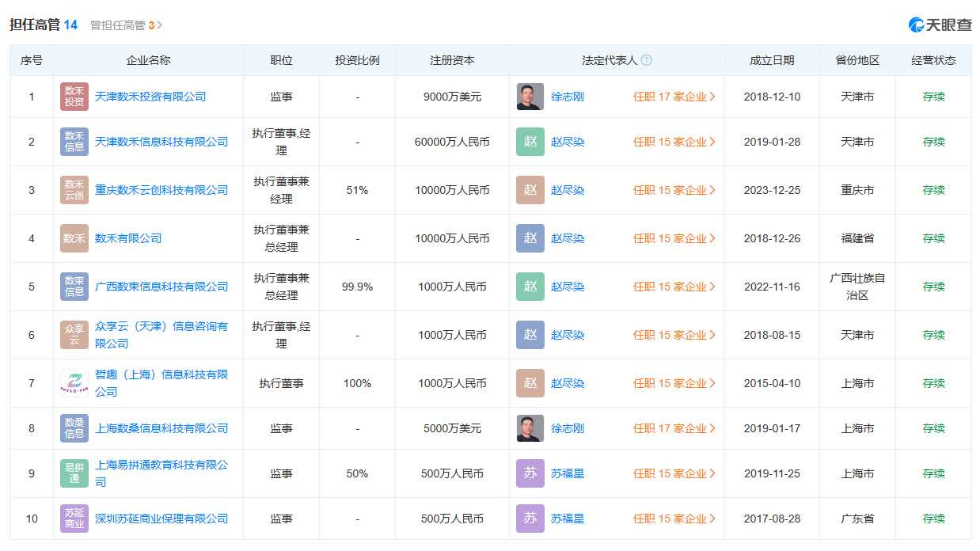The width and height of the screenshot is (980, 551).
Task: Click legal representative 赵尽染 in row 4
Action: coord(568,238)
